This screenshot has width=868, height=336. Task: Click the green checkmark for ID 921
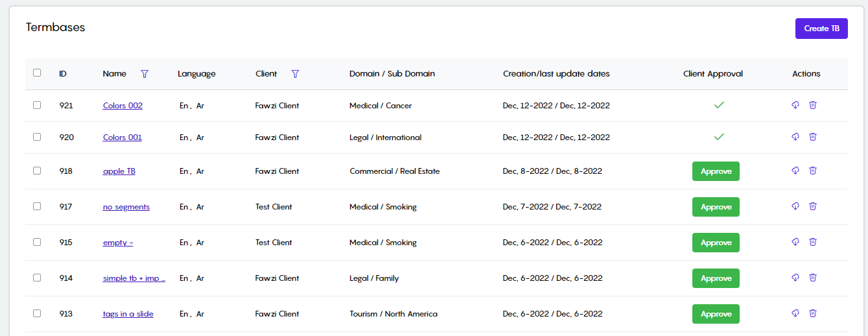tap(718, 105)
